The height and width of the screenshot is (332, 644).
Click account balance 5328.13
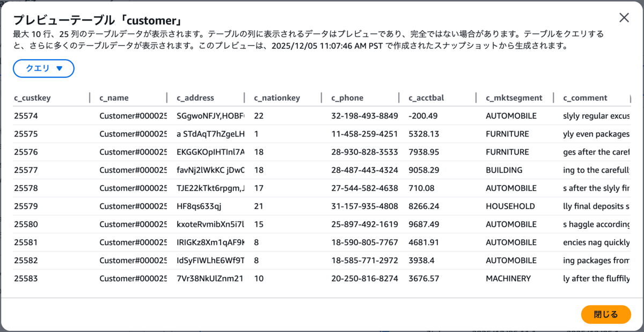point(424,134)
